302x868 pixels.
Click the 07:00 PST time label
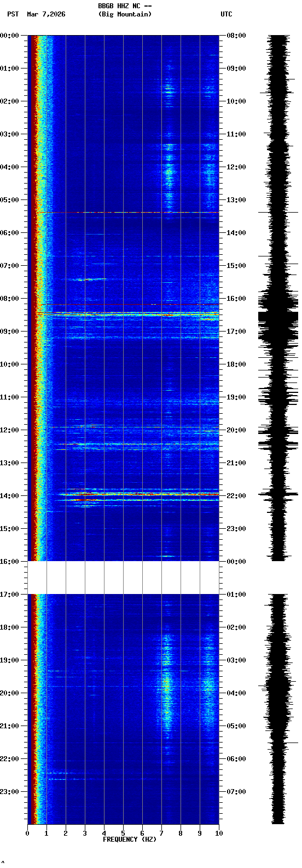[9, 266]
